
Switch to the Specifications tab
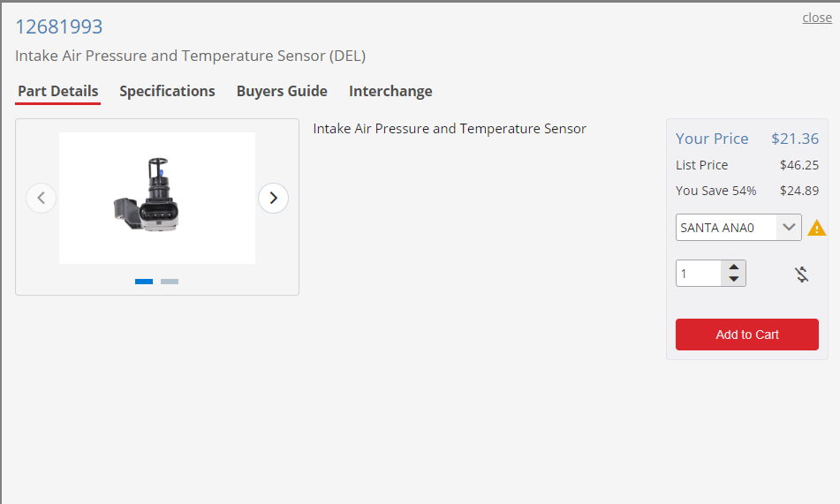click(167, 91)
